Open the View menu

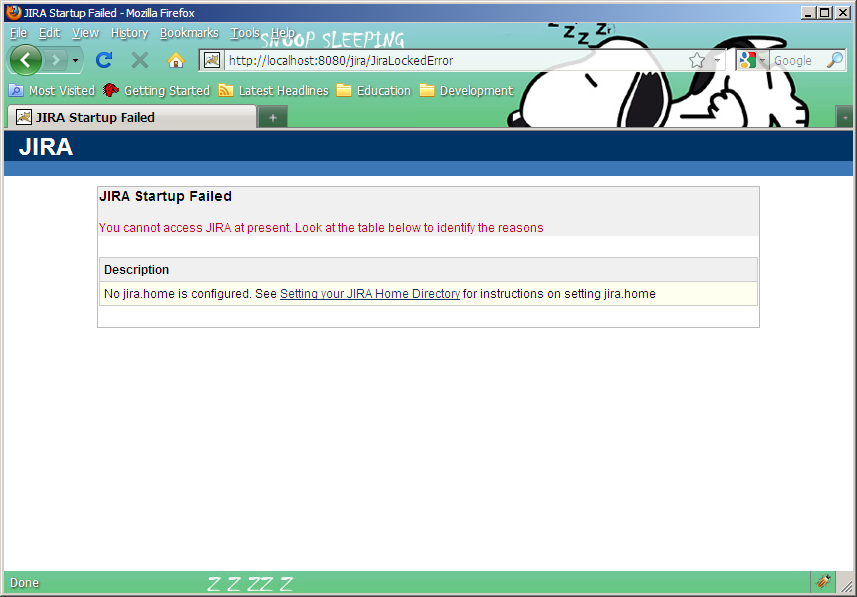[x=85, y=33]
